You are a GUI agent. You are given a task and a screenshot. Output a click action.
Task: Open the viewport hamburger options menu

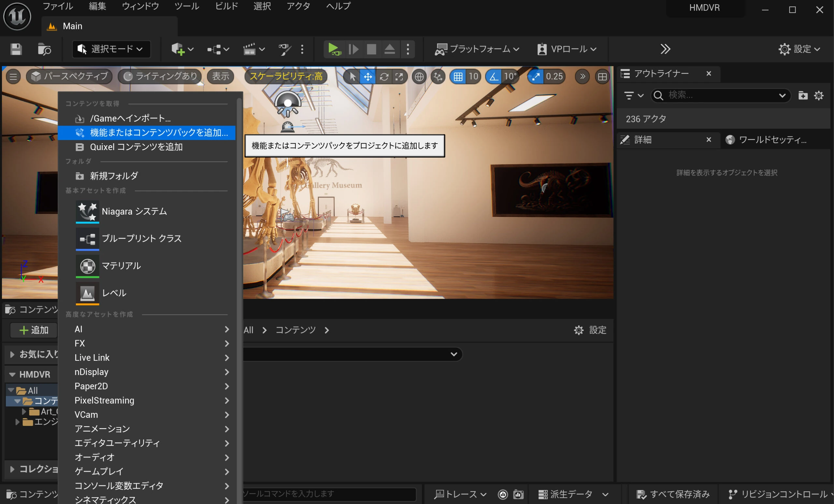(13, 77)
